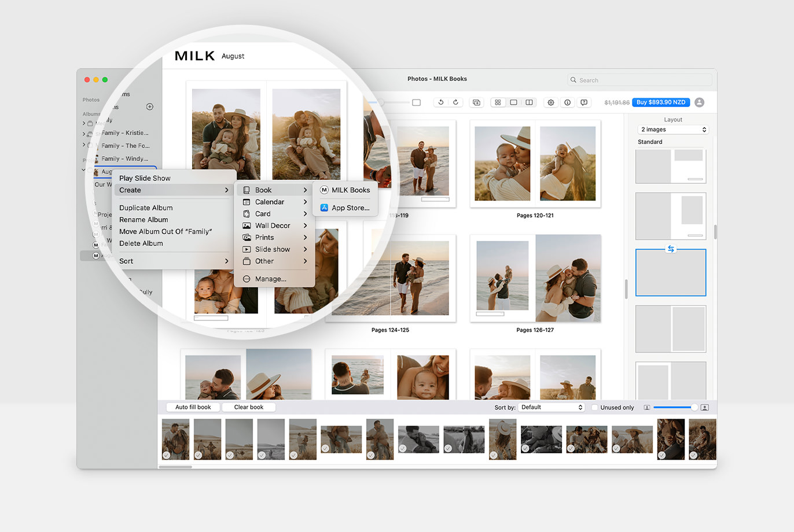Select the Pages 120-121 spread
This screenshot has width=794, height=532.
coord(535,163)
